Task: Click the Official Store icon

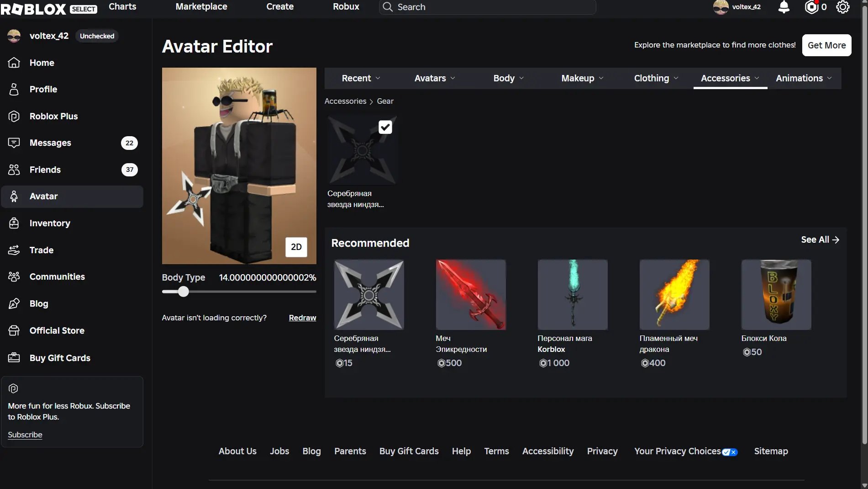Action: (14, 330)
